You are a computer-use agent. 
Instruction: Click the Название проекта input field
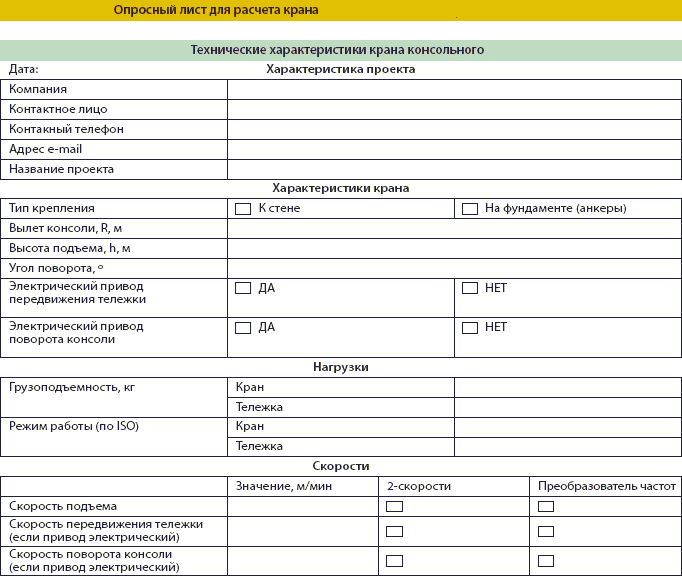tap(454, 170)
